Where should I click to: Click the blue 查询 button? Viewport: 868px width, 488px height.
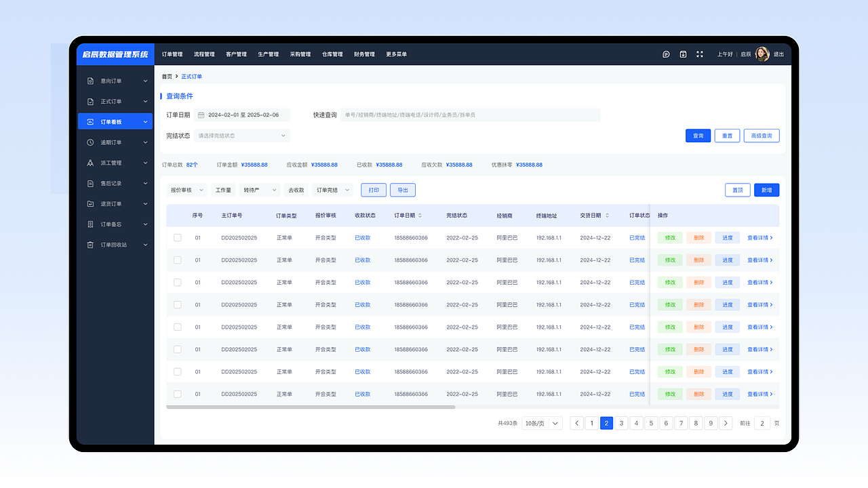[x=698, y=136]
